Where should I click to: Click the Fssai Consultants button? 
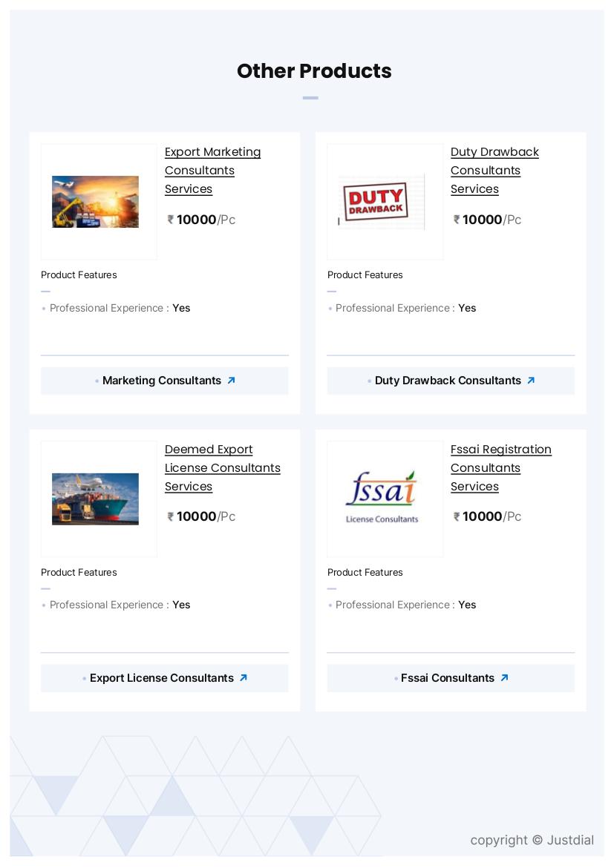[x=448, y=678]
